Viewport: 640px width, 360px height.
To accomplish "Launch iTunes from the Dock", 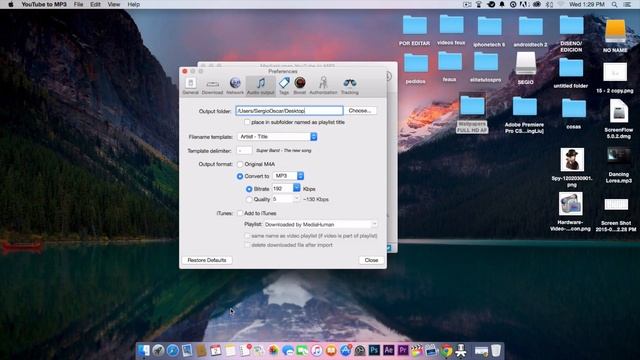I will [316, 350].
